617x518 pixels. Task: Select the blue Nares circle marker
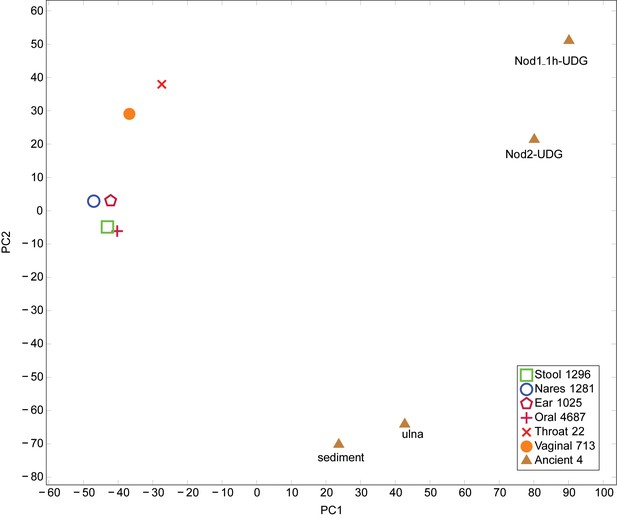[x=93, y=201]
